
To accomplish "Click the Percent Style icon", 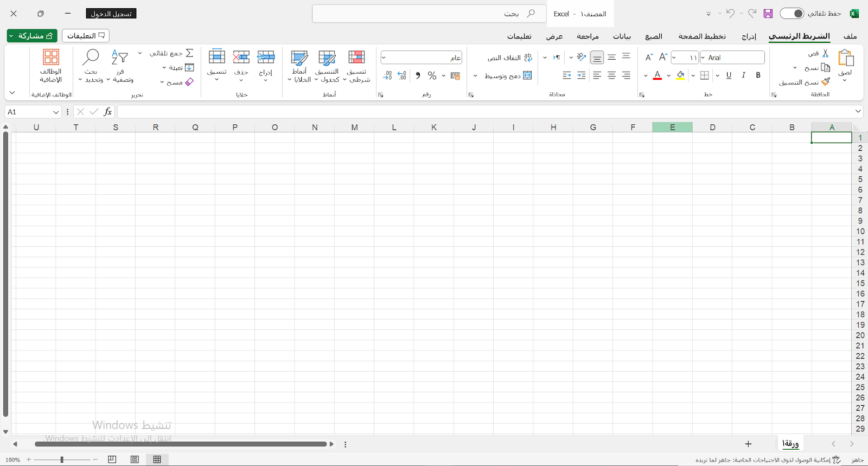I will tap(432, 75).
